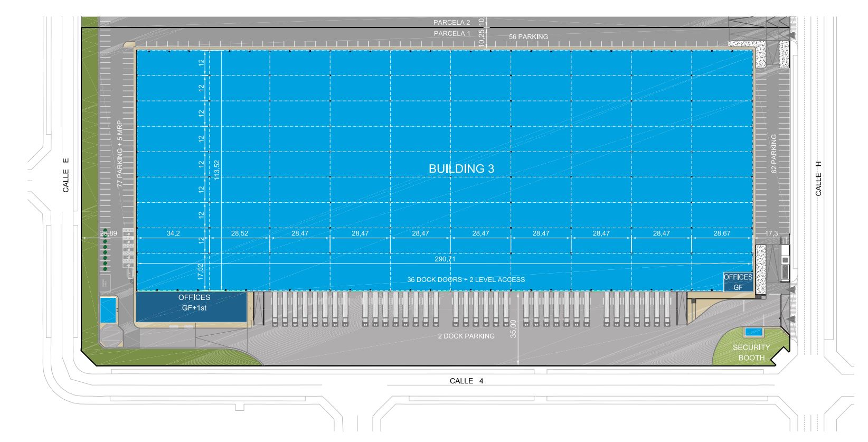Screen dimensions: 868x442
Task: Click the CALLE H street label
Action: point(818,178)
